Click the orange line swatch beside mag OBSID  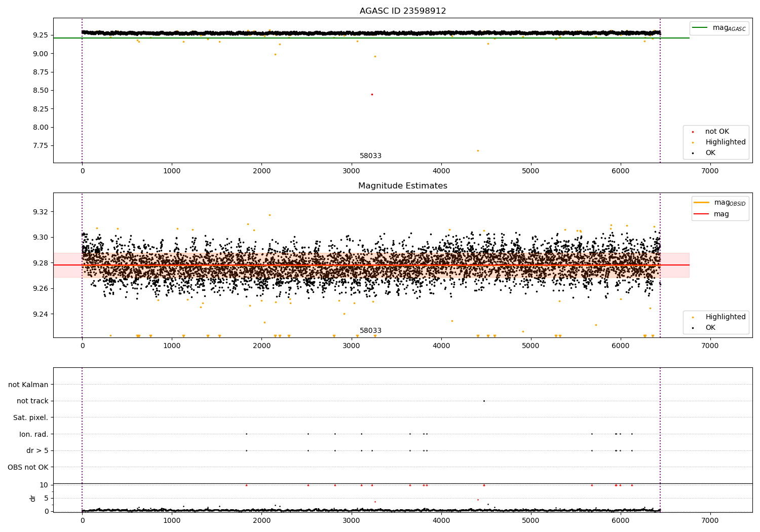701,203
